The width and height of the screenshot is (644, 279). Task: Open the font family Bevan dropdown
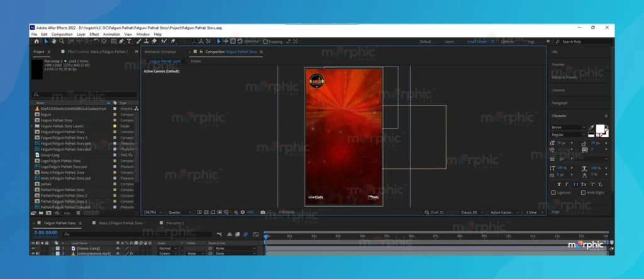pyautogui.click(x=569, y=127)
